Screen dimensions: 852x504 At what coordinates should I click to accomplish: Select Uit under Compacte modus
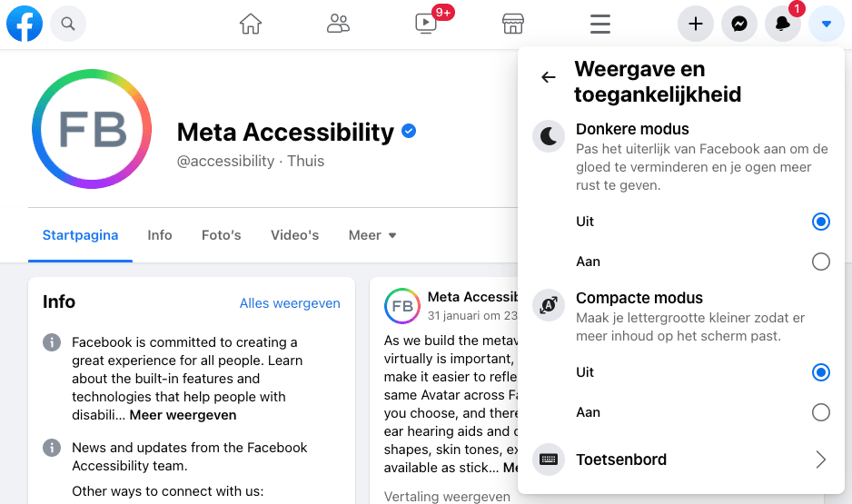pyautogui.click(x=820, y=372)
